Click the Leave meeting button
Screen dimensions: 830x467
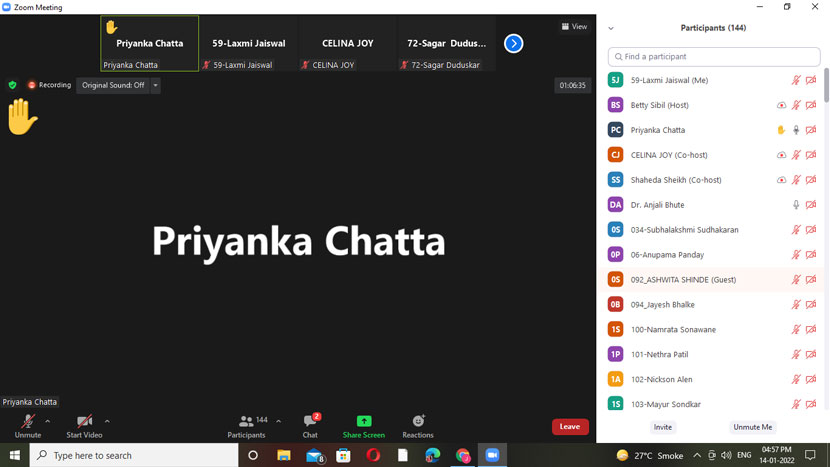(x=570, y=427)
